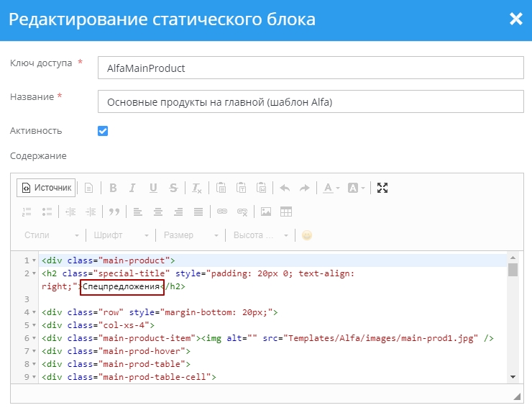Open the Шрифт font dropdown
This screenshot has height=418, width=532.
coord(121,235)
